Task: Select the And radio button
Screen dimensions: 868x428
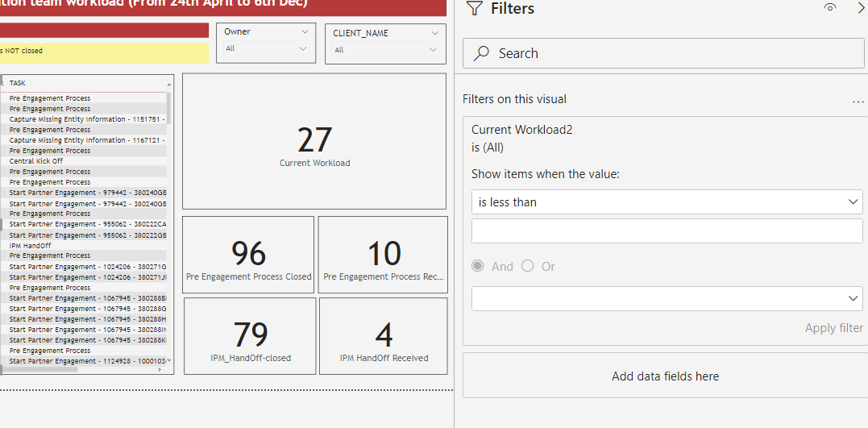Action: tap(477, 266)
